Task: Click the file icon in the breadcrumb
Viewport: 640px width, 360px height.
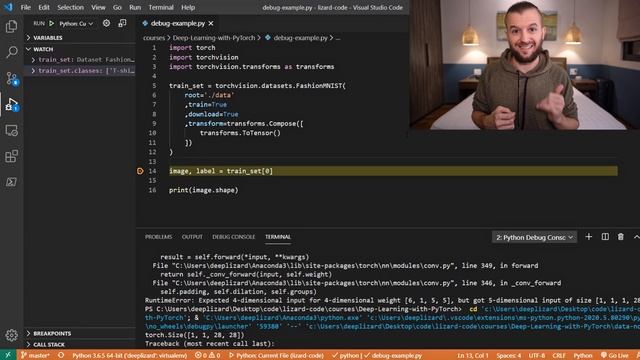Action: [268, 38]
